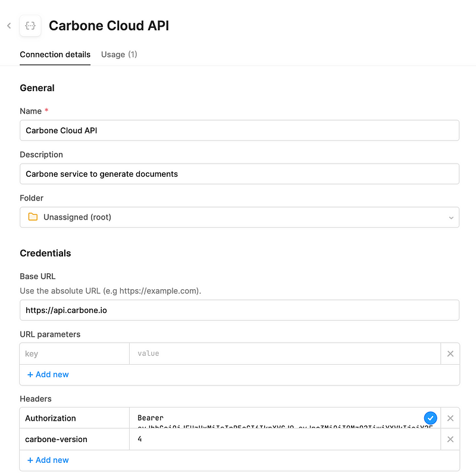This screenshot has height=476, width=476.
Task: Select the Connection details tab
Action: [55, 55]
